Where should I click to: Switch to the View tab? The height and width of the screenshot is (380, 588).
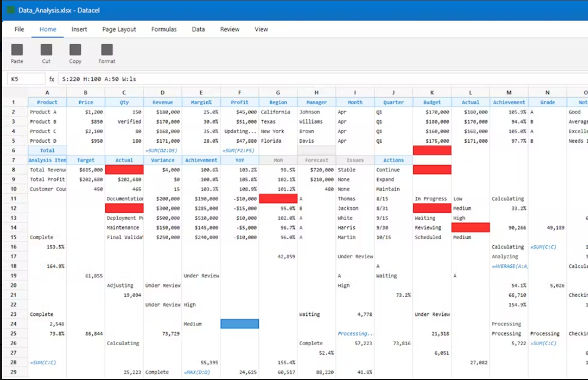tap(261, 29)
